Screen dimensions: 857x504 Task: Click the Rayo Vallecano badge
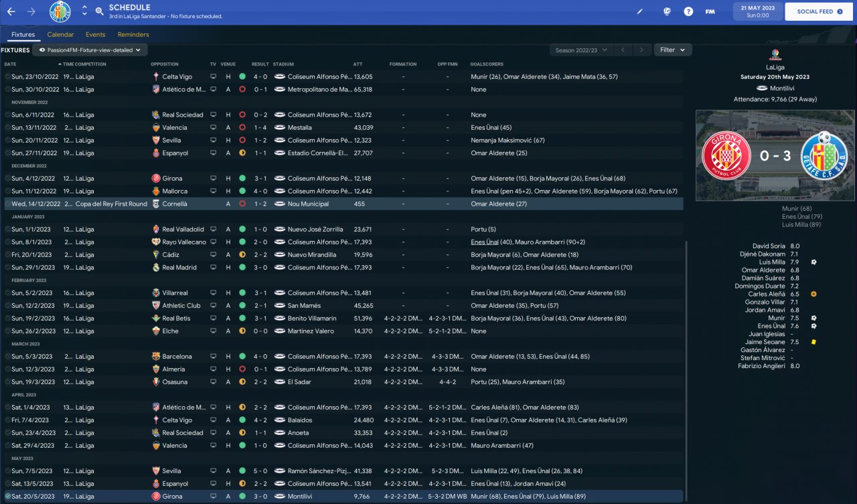(156, 242)
